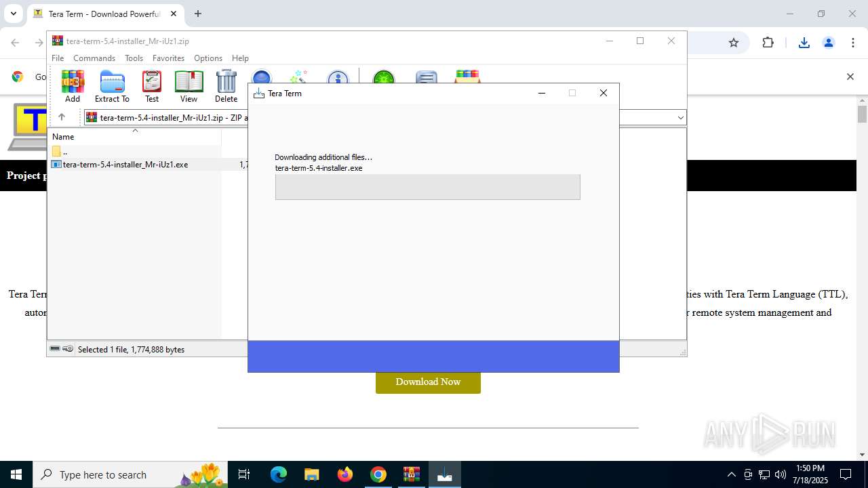The width and height of the screenshot is (868, 488).
Task: Dismiss the Chrome infobar with X
Action: pos(850,77)
